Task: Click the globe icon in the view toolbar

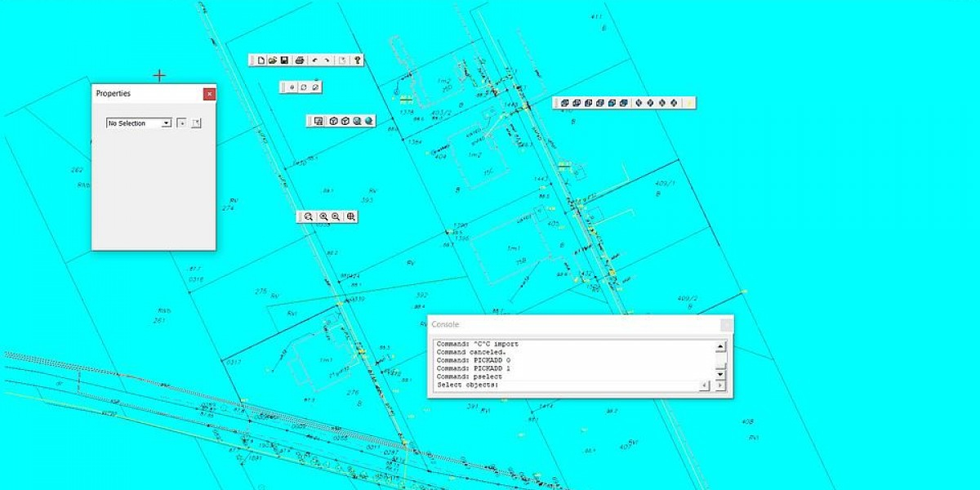Action: pos(369,121)
